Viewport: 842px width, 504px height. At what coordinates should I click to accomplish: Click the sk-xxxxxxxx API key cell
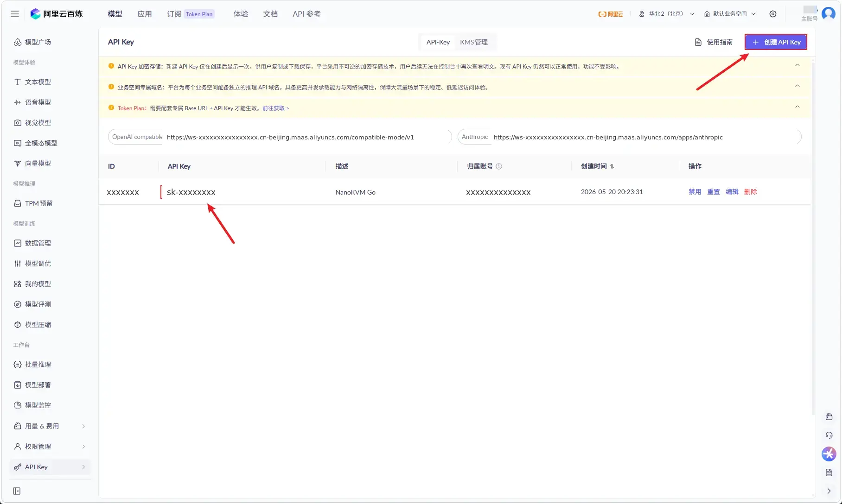[x=191, y=192]
